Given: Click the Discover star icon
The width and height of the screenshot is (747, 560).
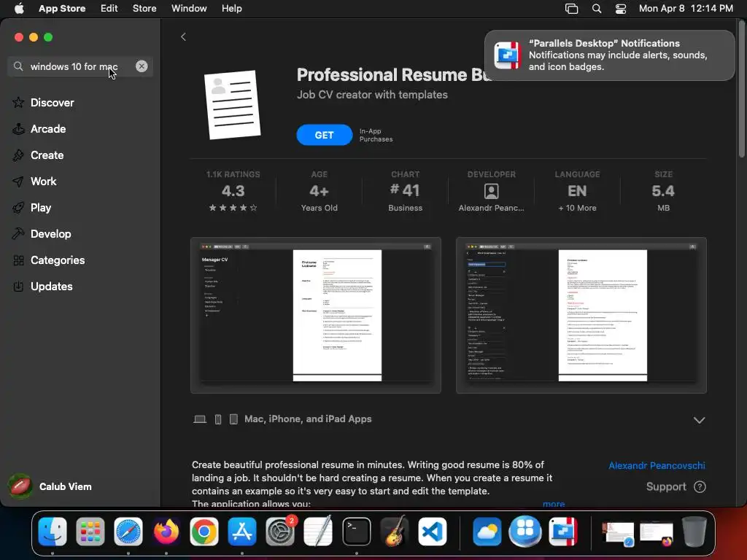Looking at the screenshot, I should [18, 102].
